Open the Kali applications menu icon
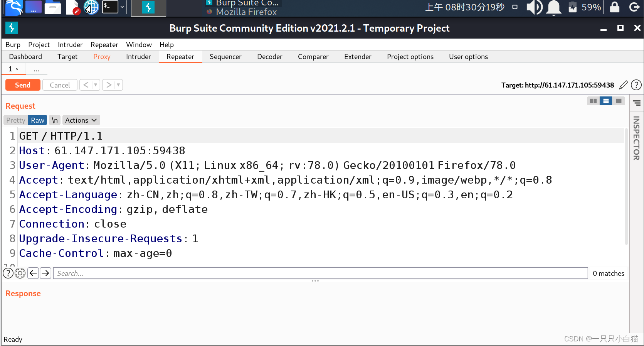Image resolution: width=644 pixels, height=346 pixels. point(14,7)
